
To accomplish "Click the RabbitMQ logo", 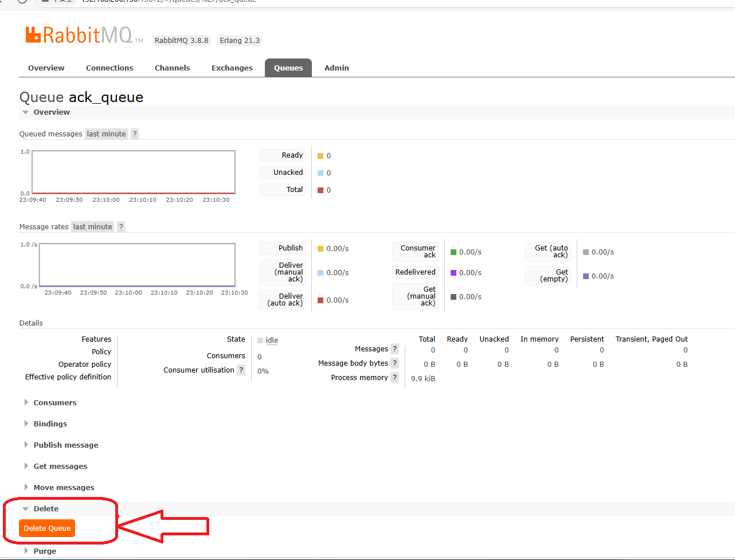I will click(x=84, y=35).
